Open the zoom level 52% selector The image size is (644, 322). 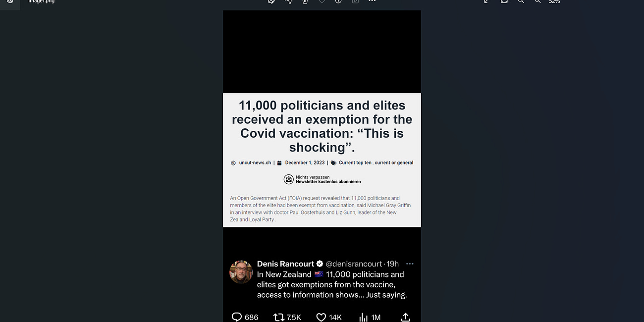tap(554, 2)
